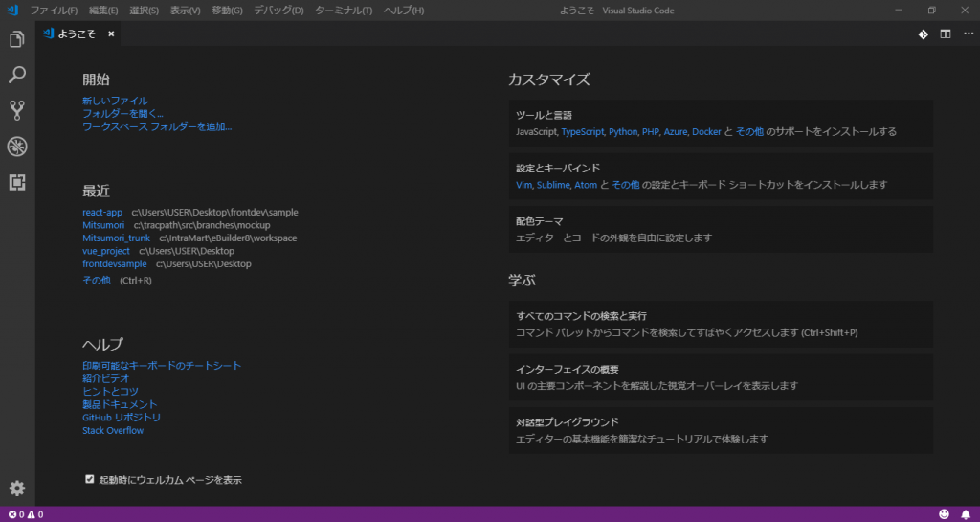Open すべてのコマンドの検索と実行 card
This screenshot has width=980, height=522.
(x=721, y=325)
